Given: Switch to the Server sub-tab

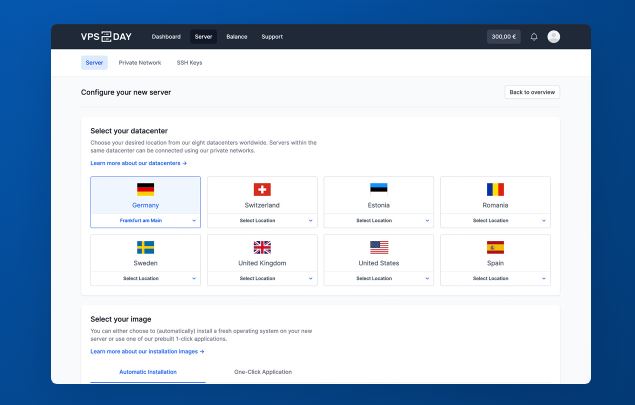Looking at the screenshot, I should tap(94, 63).
